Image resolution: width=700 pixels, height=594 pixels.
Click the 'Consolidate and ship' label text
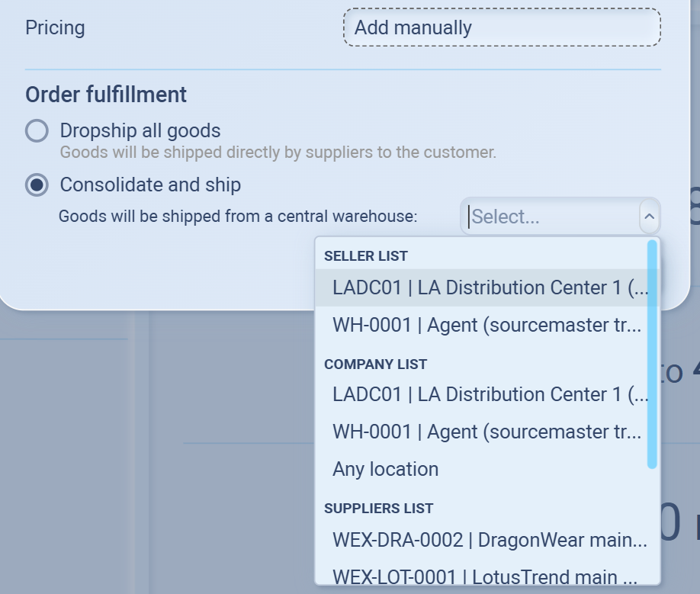(150, 185)
